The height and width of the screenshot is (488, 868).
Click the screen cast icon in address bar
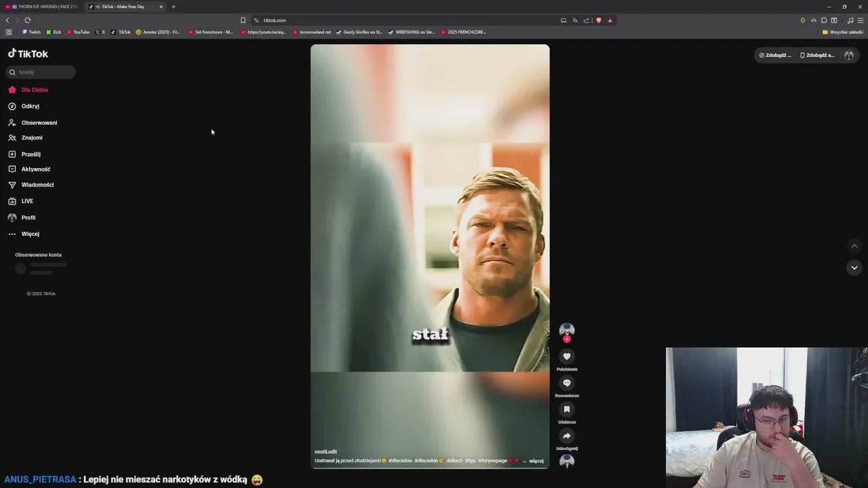click(564, 20)
